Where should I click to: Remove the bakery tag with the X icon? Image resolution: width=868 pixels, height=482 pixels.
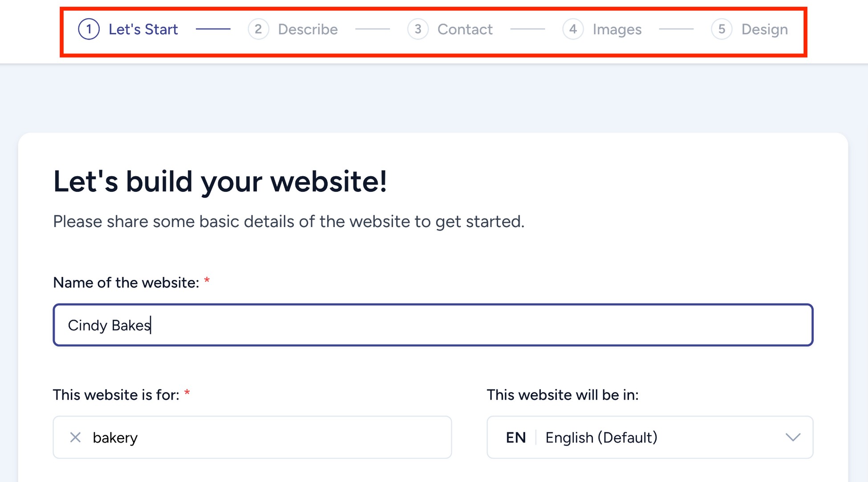tap(76, 437)
